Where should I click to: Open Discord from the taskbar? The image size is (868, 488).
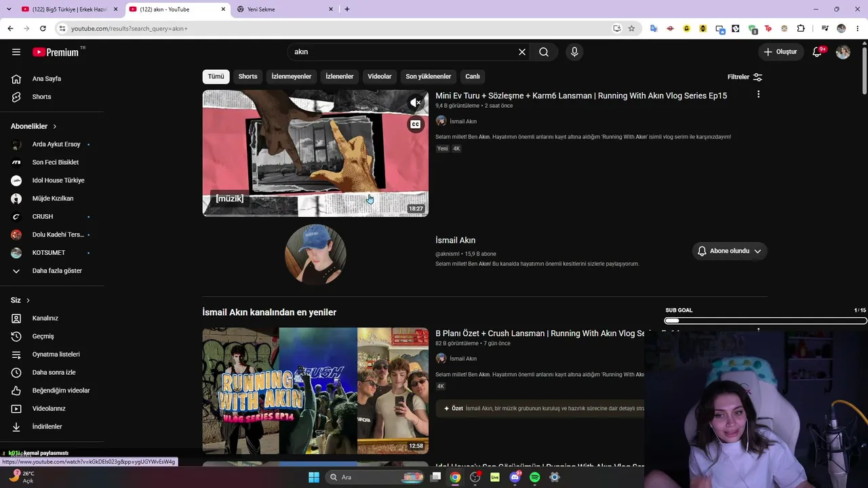coord(515,477)
